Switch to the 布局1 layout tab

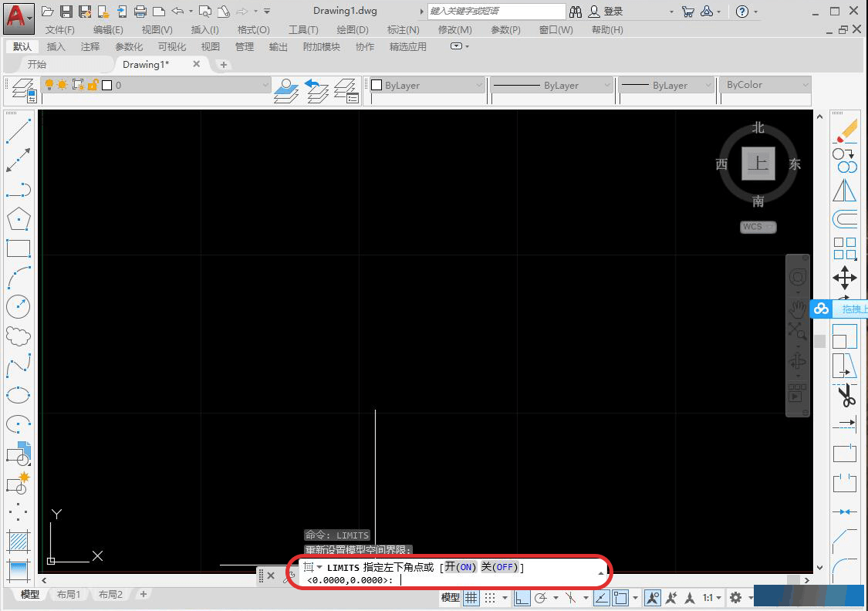(69, 594)
